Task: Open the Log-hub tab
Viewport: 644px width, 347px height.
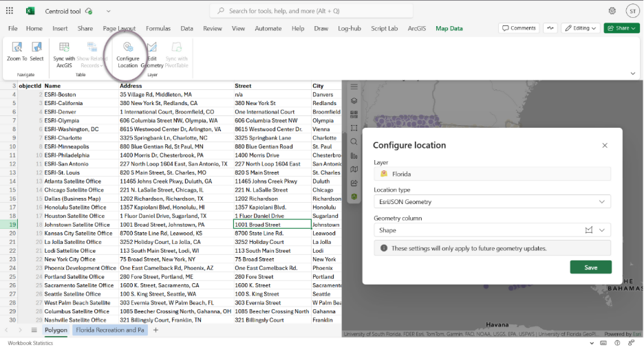Action: (349, 28)
